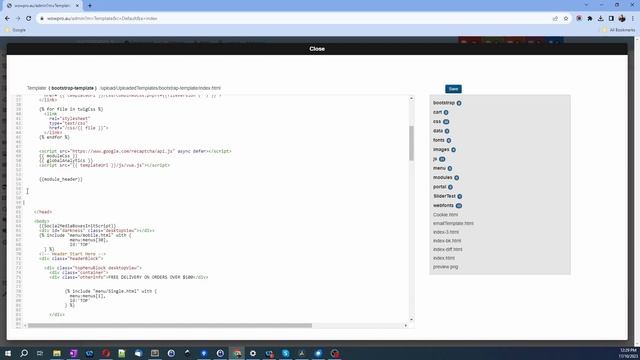Switch to Chrome on the taskbar
The image size is (640, 360).
click(x=237, y=353)
